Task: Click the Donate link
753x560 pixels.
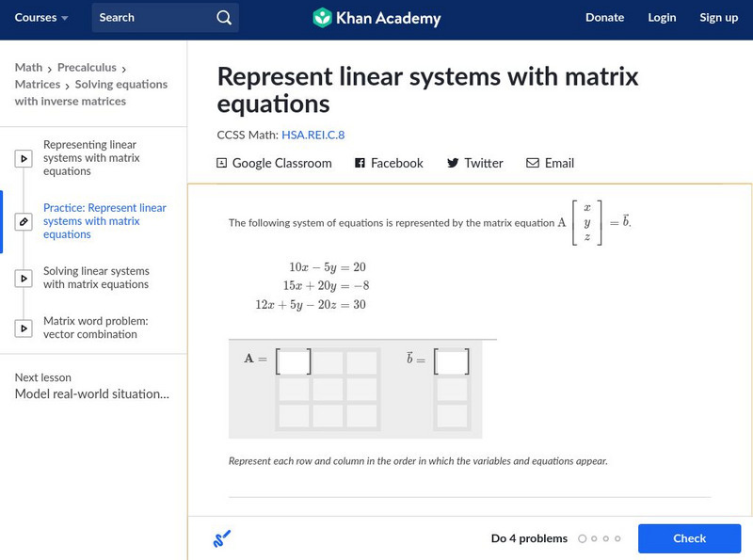Action: 604,18
